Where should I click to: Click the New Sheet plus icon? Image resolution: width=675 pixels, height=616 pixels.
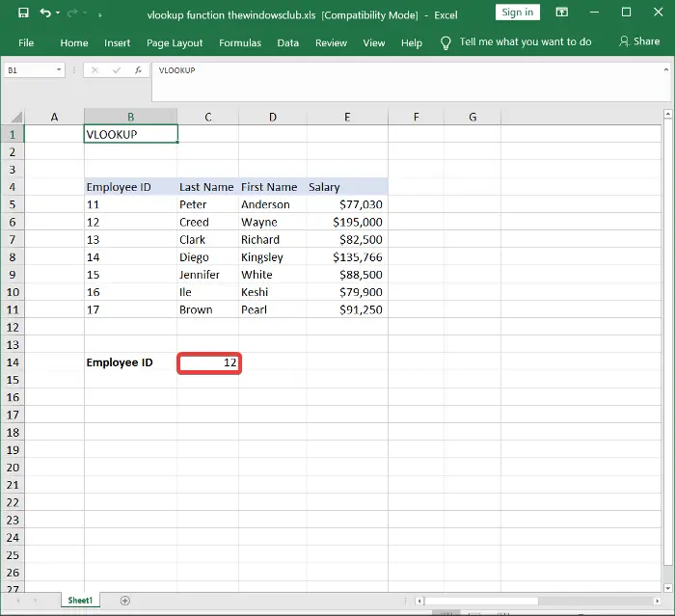[124, 601]
